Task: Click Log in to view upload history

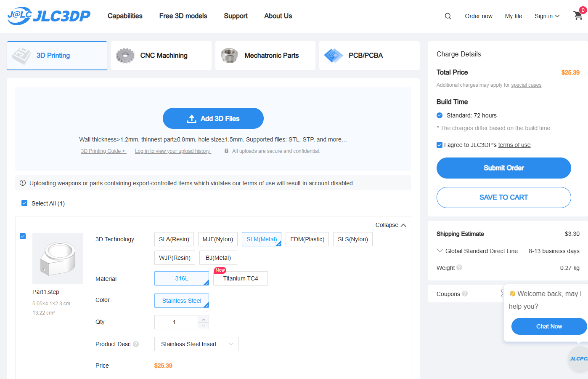Action: click(173, 151)
